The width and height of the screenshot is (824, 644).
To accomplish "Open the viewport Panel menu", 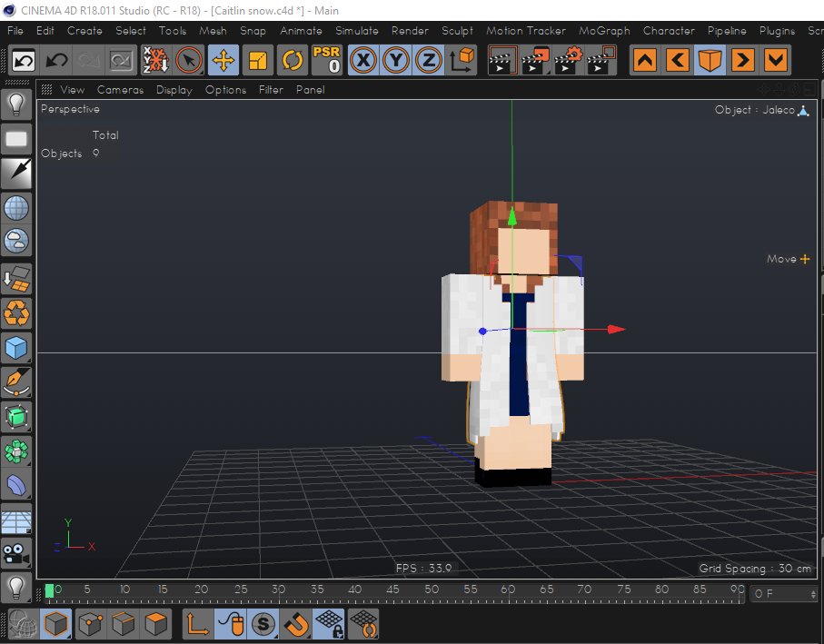I will click(x=311, y=90).
